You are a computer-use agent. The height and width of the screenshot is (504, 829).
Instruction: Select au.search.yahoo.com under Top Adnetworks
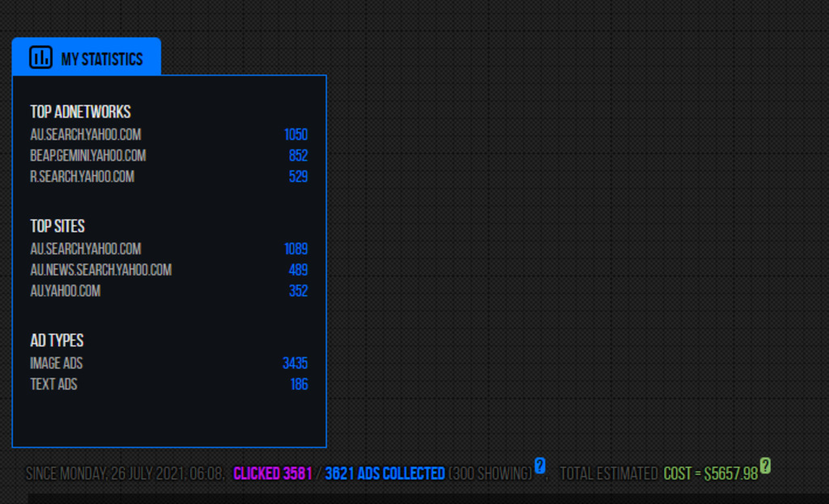(x=86, y=135)
